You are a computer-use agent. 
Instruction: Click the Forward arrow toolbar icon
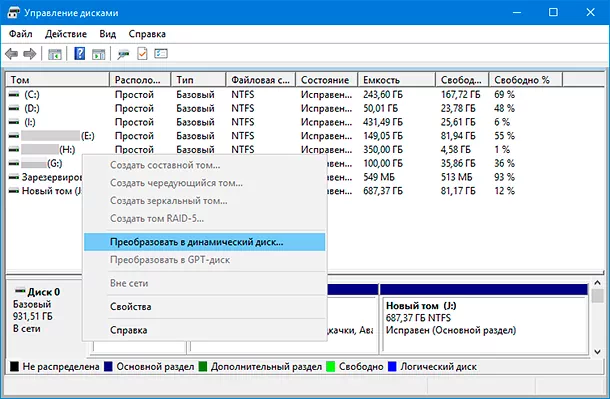pyautogui.click(x=30, y=54)
